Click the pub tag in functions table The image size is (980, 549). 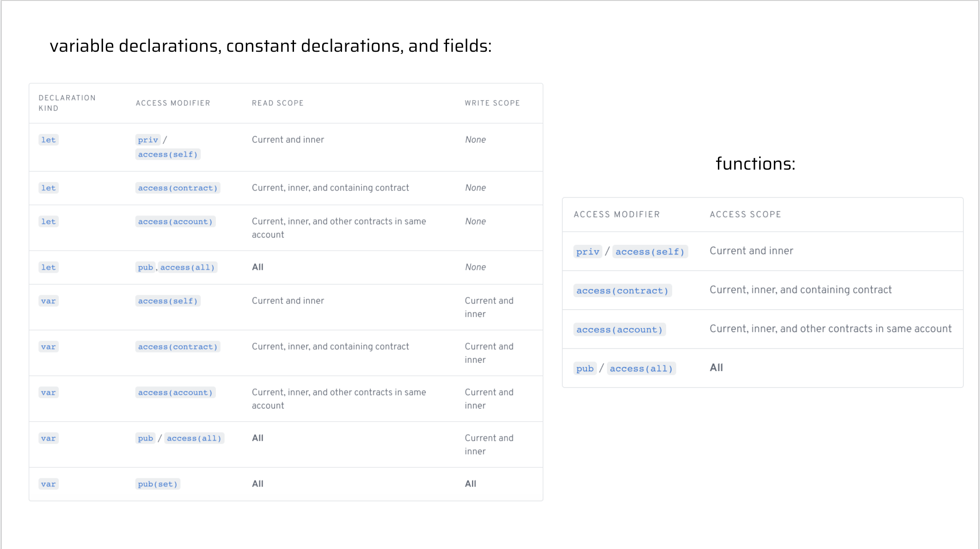pos(585,368)
